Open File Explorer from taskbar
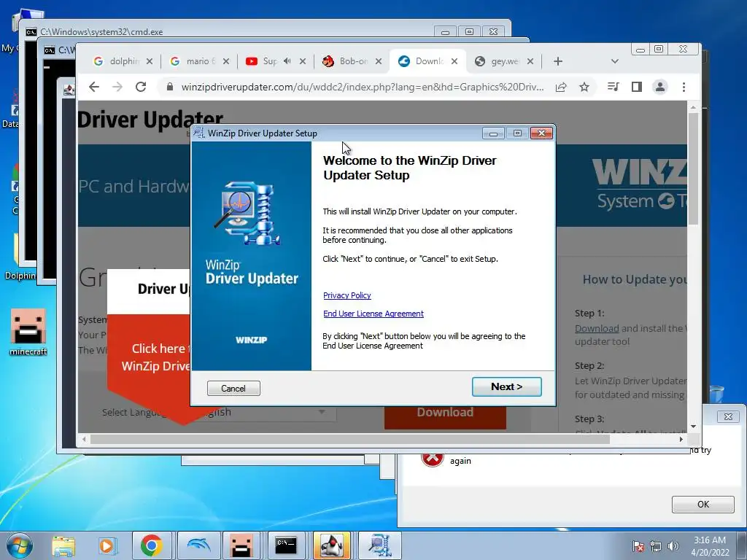 (x=63, y=545)
